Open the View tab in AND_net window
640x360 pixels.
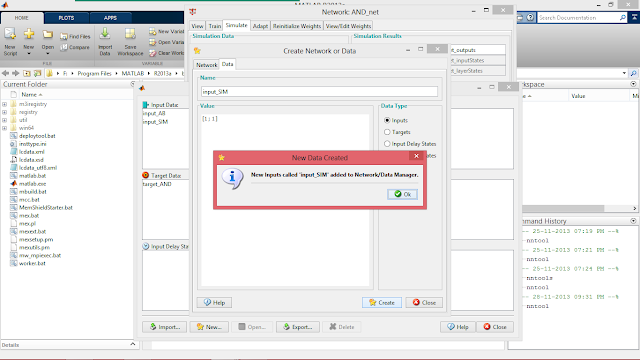[x=197, y=26]
